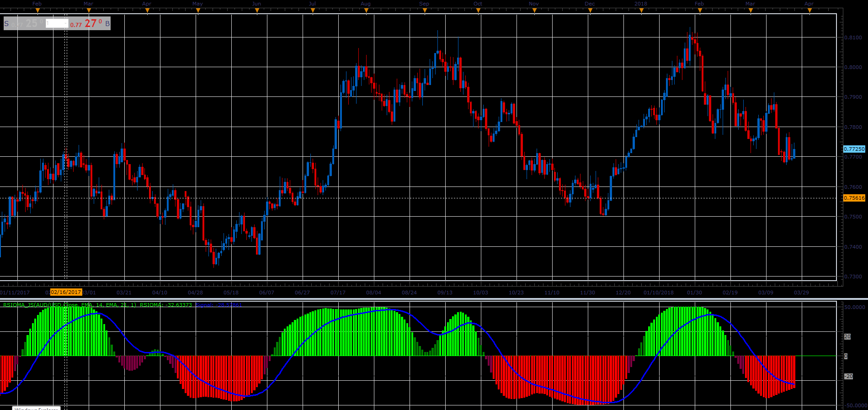Click the current price tag 0.77250

click(x=854, y=149)
